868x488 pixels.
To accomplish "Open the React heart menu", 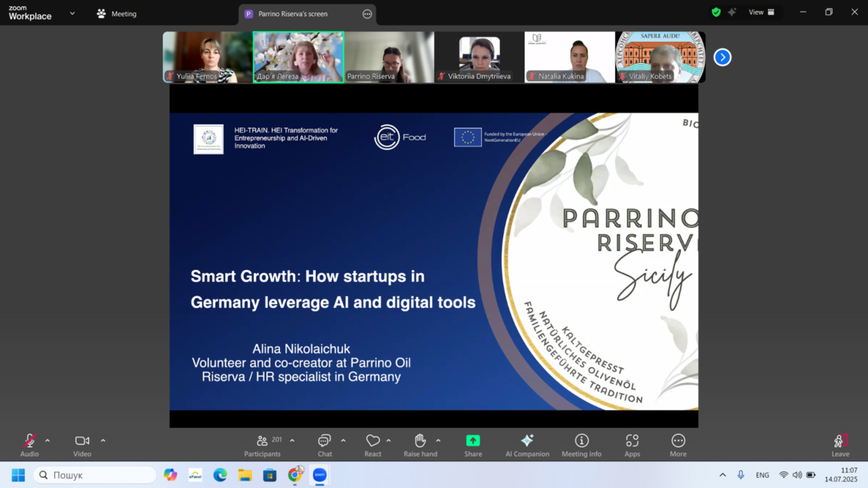I will click(373, 445).
